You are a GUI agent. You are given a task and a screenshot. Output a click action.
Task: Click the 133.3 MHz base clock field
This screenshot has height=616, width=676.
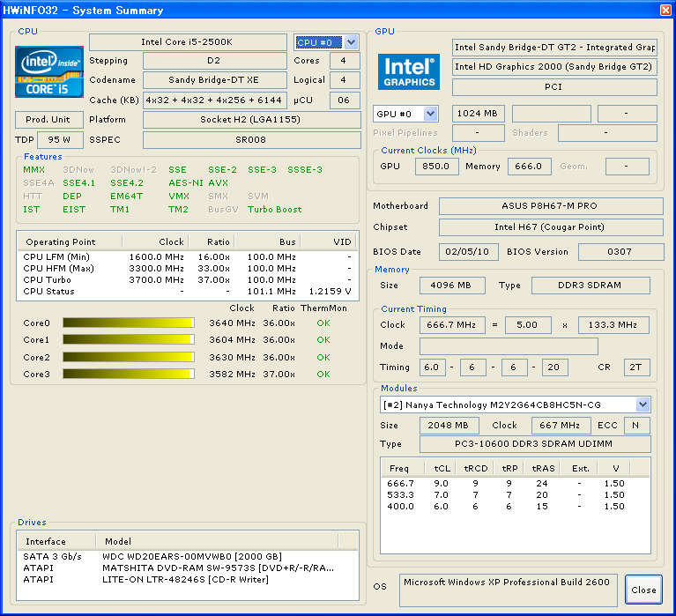pos(613,325)
